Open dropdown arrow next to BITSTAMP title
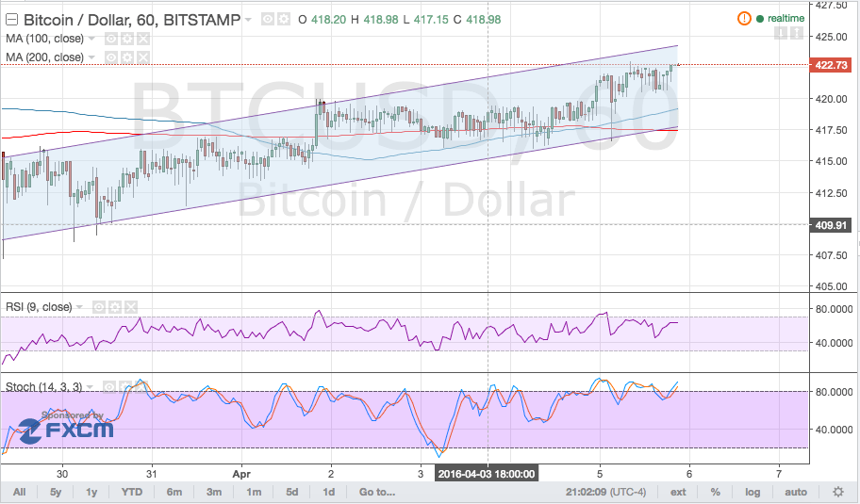This screenshot has width=860, height=504. coord(248,20)
